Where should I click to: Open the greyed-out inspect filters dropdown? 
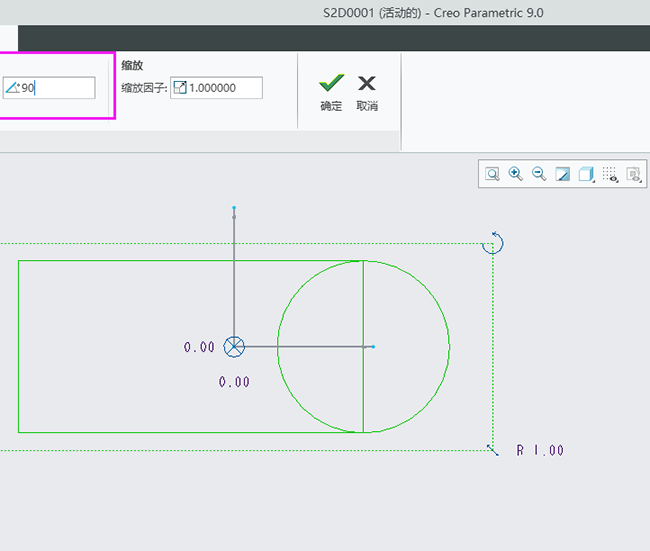(x=634, y=174)
